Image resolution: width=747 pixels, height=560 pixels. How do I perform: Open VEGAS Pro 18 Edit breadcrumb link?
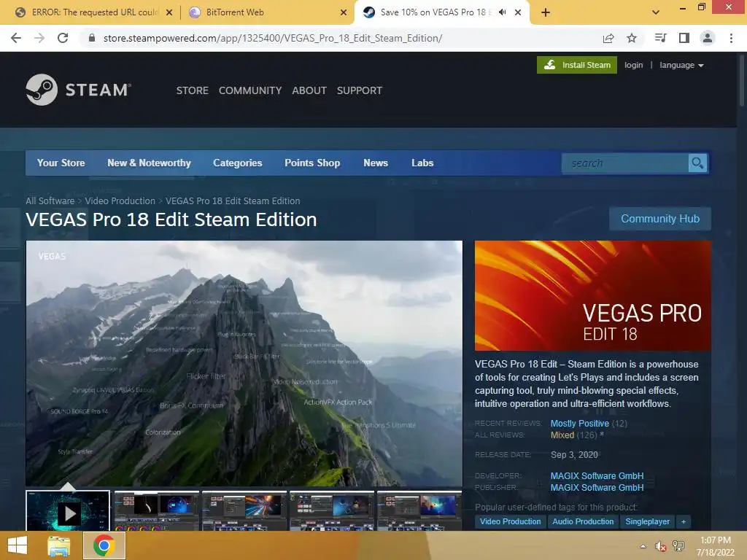(233, 201)
